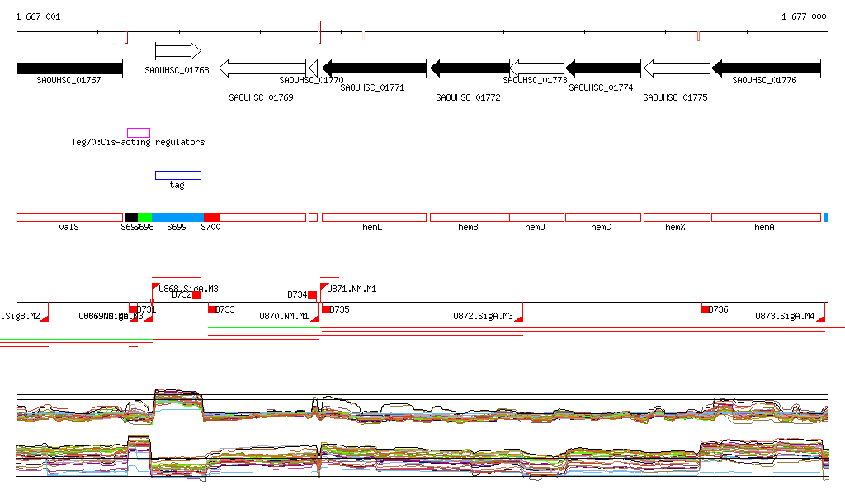Select the hemC segment box
This screenshot has height=504, width=845.
coord(603,218)
